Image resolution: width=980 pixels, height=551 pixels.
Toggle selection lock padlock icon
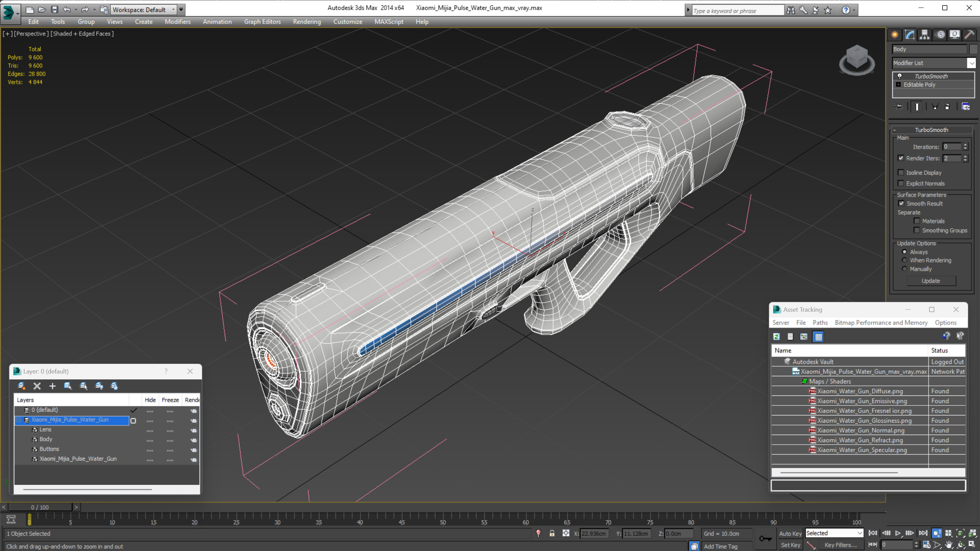click(x=552, y=533)
